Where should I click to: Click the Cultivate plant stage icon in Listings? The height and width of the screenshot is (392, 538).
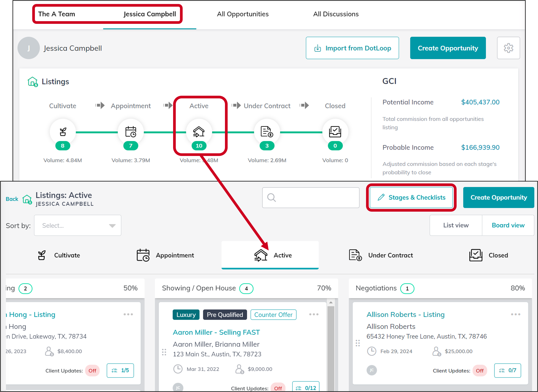[x=63, y=132]
